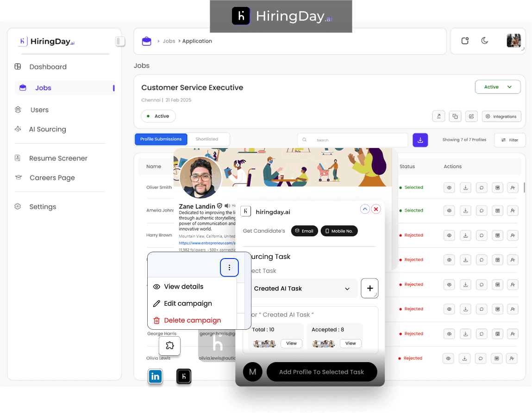Download Oliver Smith's resume
The height and width of the screenshot is (413, 532).
(x=465, y=188)
